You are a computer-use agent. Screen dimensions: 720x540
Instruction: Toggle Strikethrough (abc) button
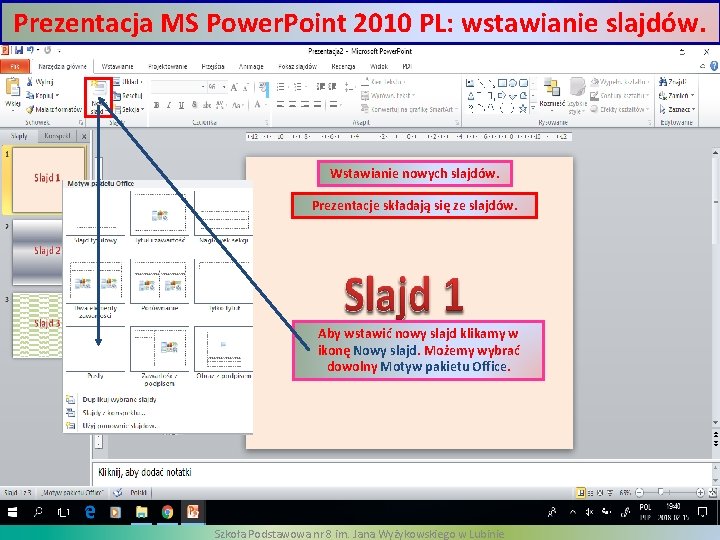point(207,105)
